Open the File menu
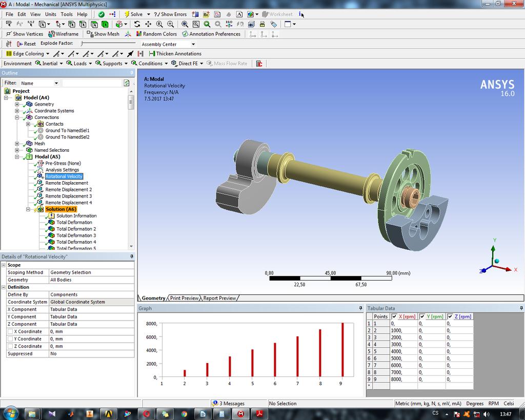Viewport: 525px width, 420px height. pos(9,14)
